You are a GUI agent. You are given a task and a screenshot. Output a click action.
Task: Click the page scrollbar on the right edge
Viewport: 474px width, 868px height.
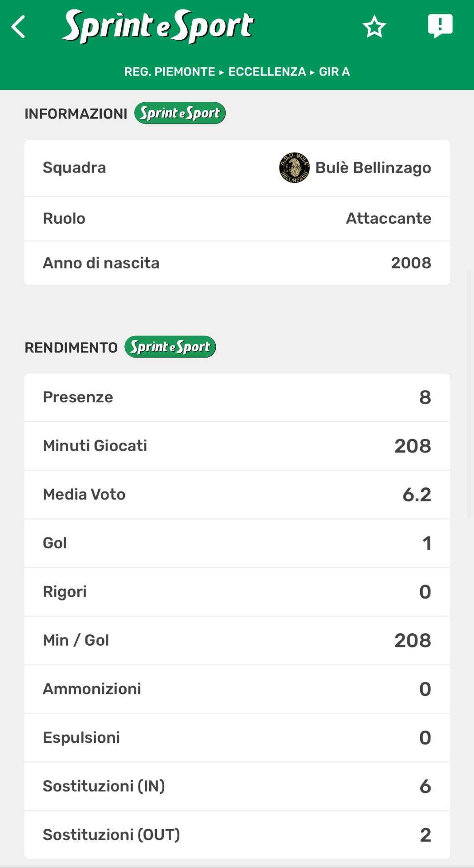pyautogui.click(x=470, y=393)
